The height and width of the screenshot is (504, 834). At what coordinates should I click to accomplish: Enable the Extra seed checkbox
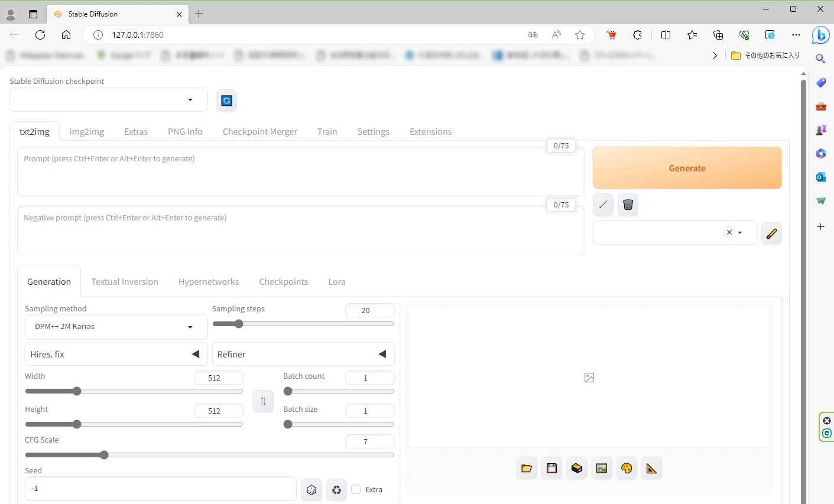356,489
